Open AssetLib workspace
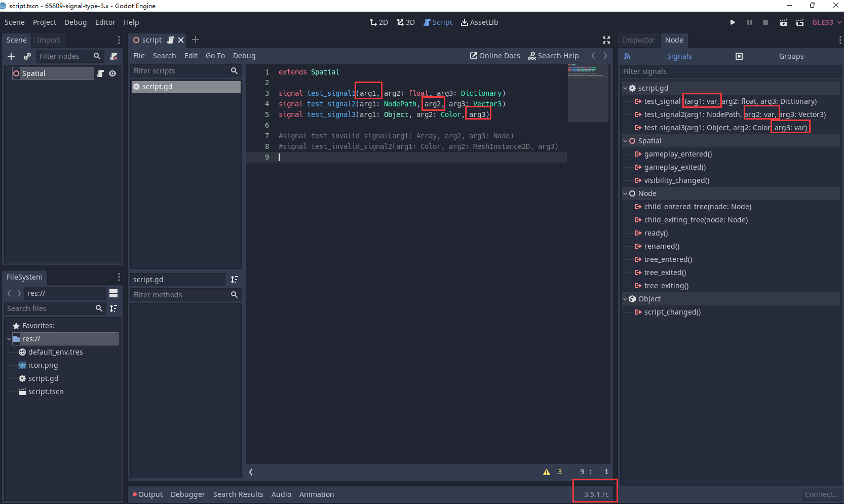This screenshot has height=504, width=844. click(479, 22)
